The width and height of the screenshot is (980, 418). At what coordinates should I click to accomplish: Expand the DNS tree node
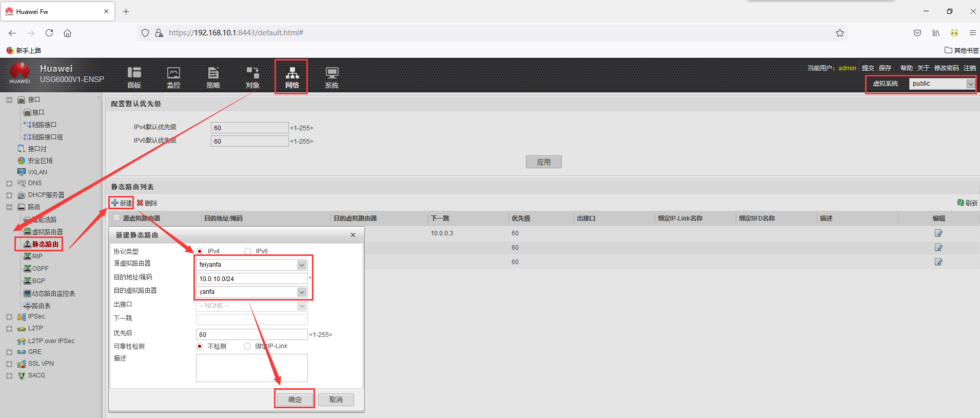click(9, 183)
